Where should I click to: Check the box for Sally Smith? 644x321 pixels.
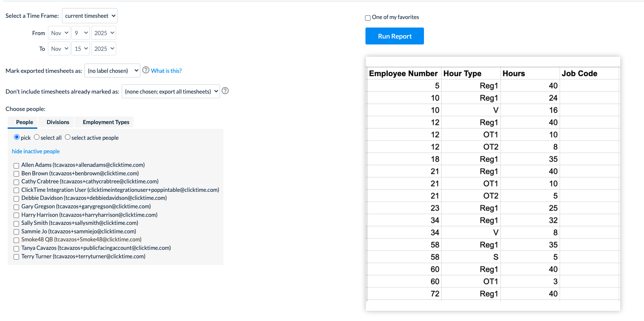tap(16, 223)
